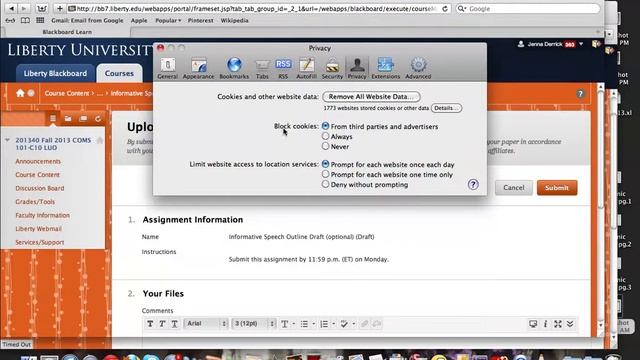Open the RSS preferences pane
Screen dimensions: 640x360
coord(283,68)
